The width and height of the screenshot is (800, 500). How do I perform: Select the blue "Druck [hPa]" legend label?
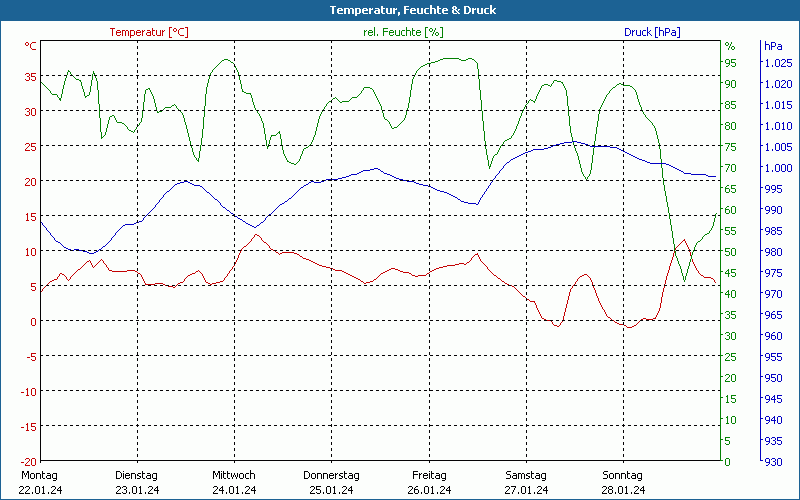(652, 32)
